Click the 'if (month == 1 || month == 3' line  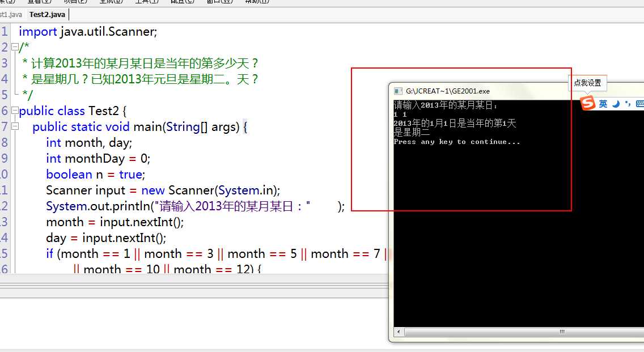coord(217,254)
